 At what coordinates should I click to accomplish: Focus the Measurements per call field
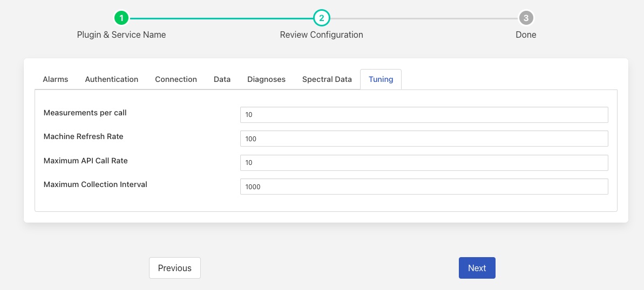coord(424,115)
